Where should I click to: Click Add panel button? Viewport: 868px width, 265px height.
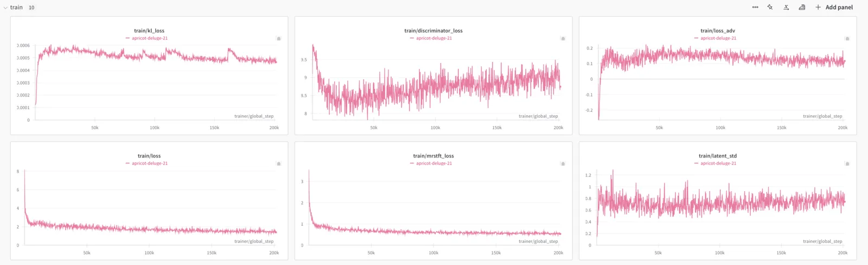coord(834,7)
